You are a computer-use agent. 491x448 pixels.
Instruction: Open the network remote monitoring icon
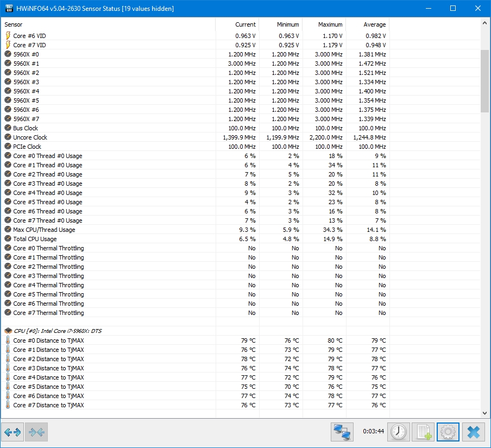point(342,432)
